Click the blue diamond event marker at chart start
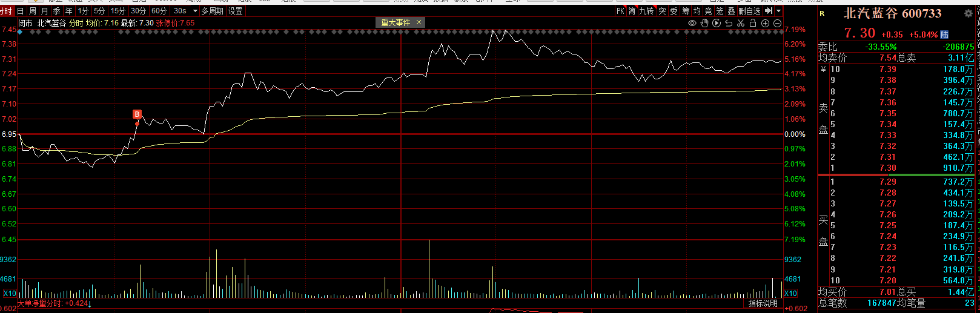The height and width of the screenshot is (313, 980). (x=21, y=32)
